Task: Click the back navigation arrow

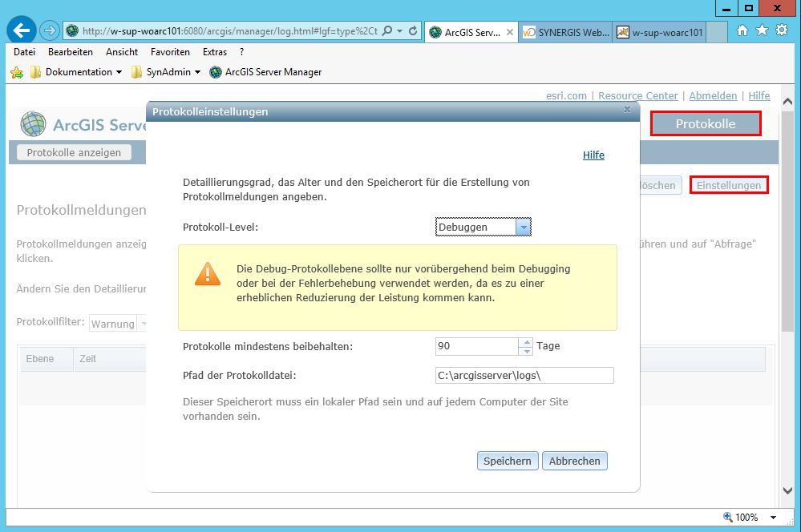Action: (22, 30)
